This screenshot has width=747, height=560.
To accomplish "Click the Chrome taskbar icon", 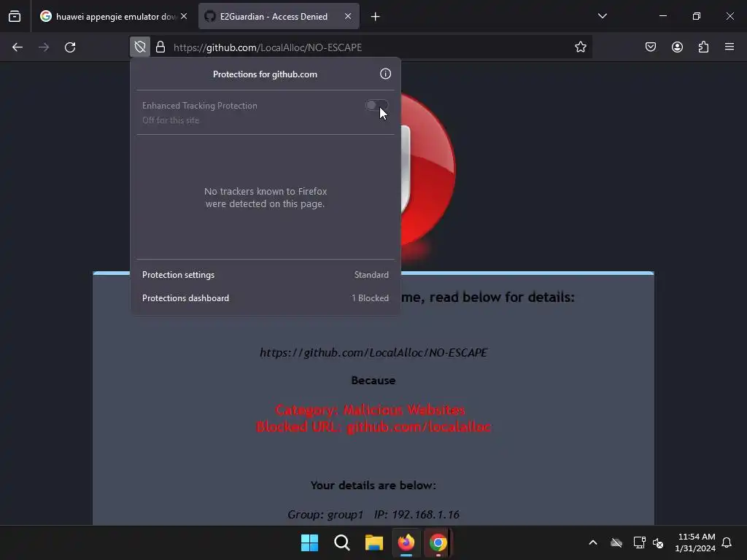I will tap(438, 542).
